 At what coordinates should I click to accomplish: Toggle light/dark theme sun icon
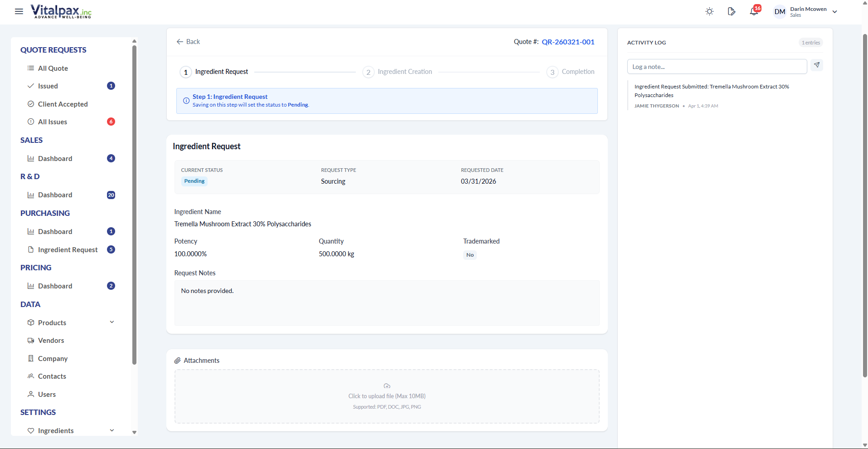710,11
